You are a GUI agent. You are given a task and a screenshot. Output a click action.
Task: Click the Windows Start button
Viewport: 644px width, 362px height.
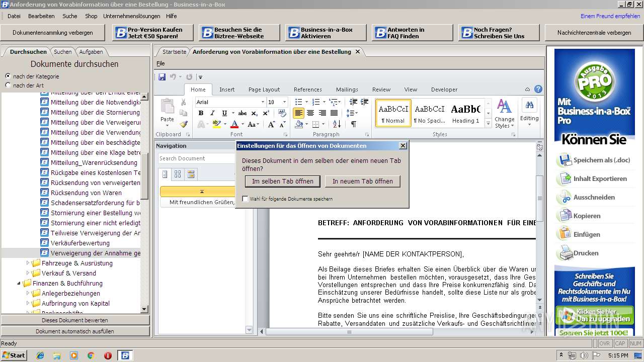tap(14, 355)
